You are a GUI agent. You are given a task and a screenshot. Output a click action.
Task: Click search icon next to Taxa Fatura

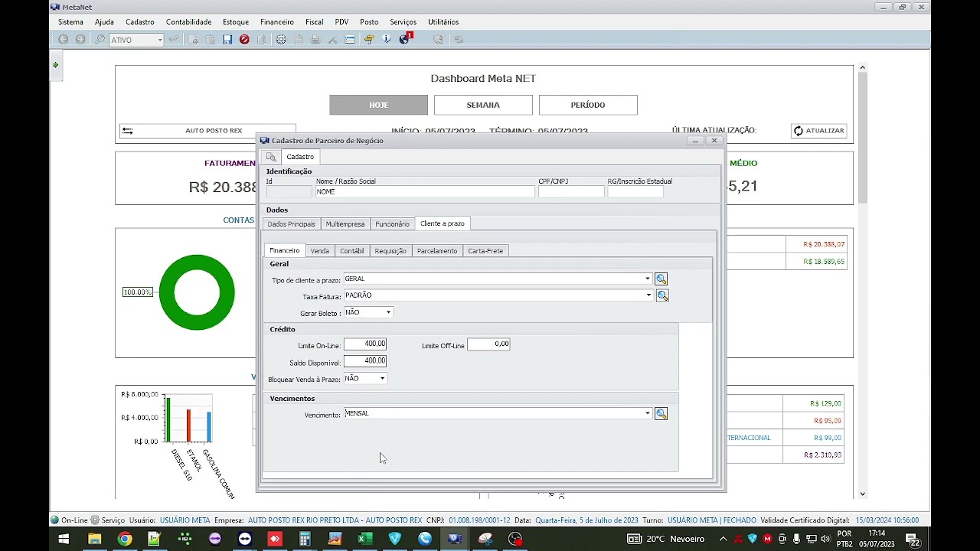click(662, 295)
